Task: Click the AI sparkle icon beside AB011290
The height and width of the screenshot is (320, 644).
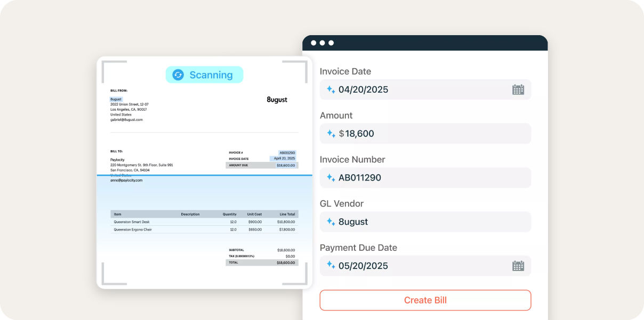Action: click(329, 177)
